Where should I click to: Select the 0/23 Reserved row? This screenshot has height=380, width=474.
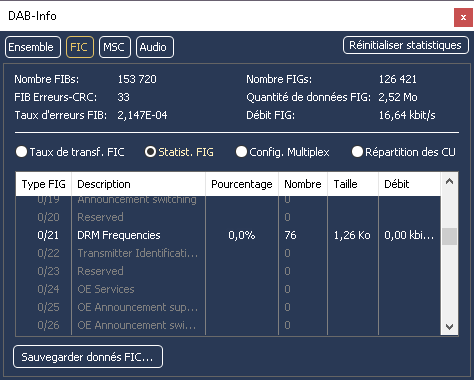coord(228,271)
